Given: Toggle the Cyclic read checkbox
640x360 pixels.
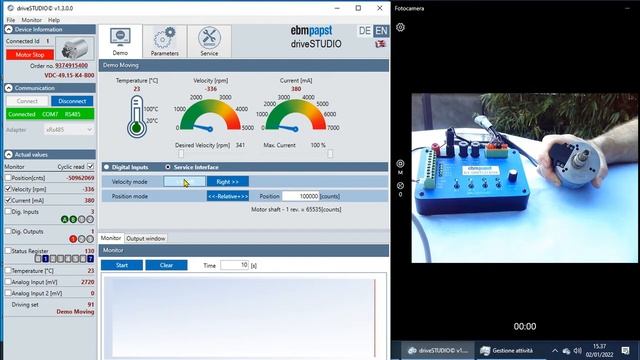Looking at the screenshot, I should [91, 167].
